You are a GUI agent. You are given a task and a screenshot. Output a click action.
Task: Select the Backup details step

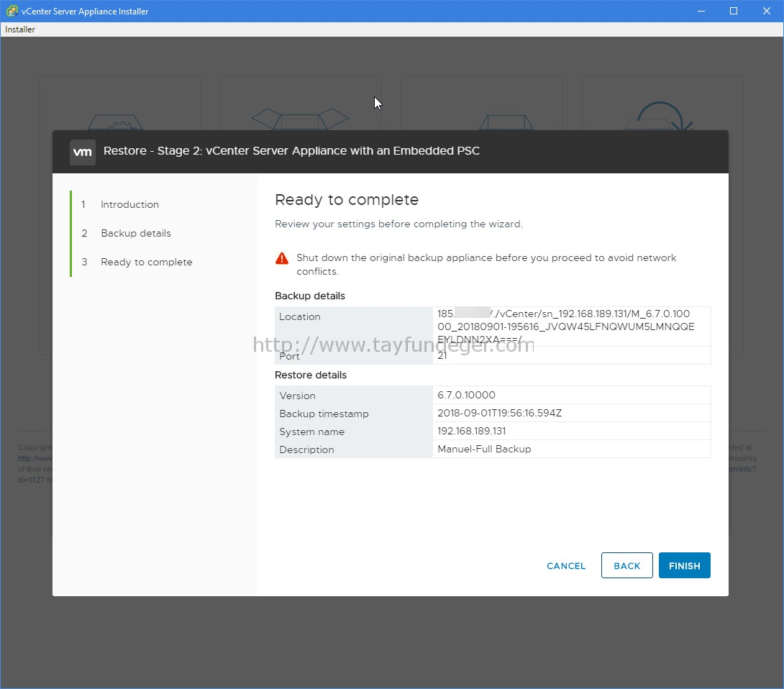(x=135, y=233)
